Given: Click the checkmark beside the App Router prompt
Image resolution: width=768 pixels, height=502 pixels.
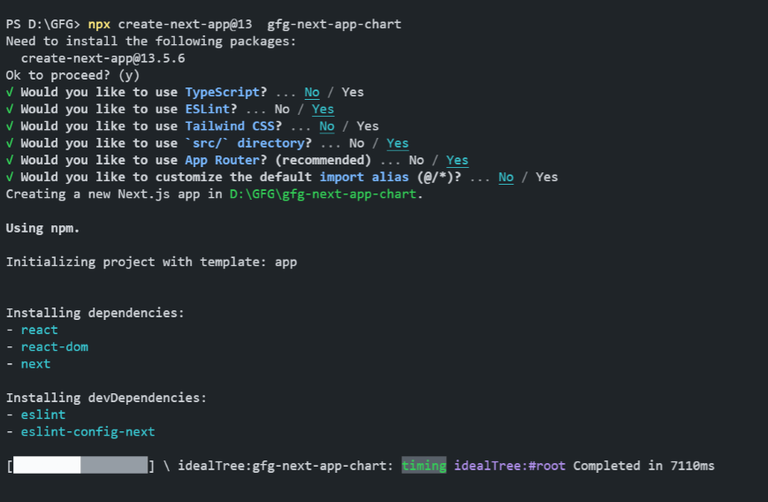Looking at the screenshot, I should (10, 160).
